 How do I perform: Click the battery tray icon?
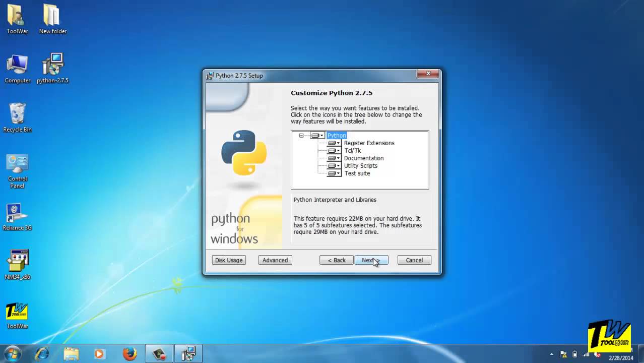click(574, 354)
